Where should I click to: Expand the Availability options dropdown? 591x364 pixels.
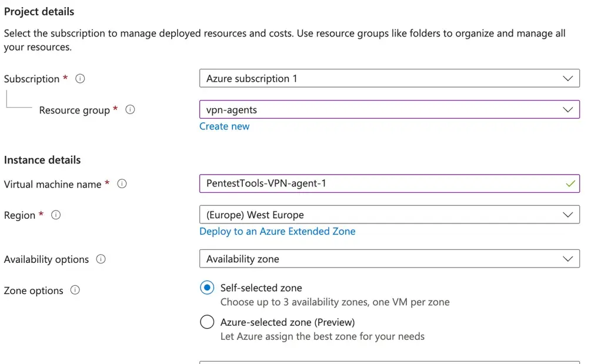[389, 259]
